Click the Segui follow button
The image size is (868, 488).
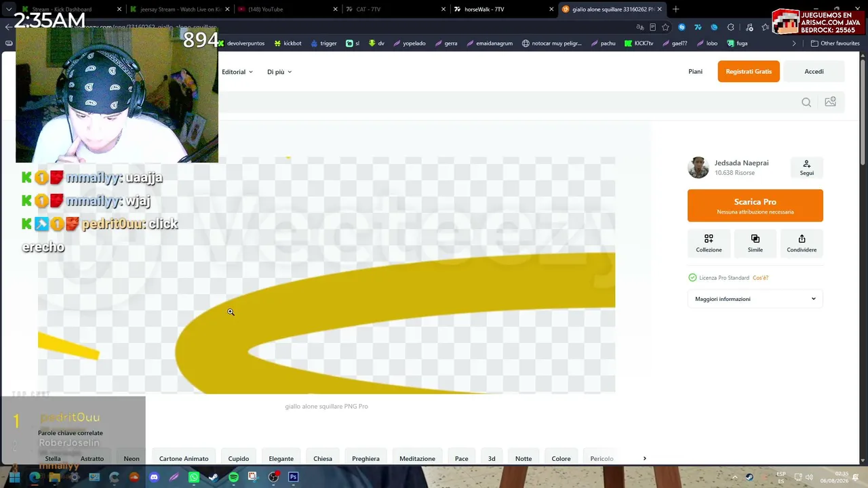click(806, 167)
